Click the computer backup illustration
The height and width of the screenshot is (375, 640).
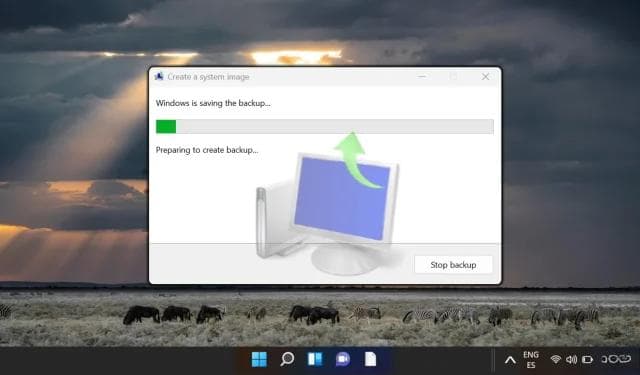click(328, 204)
